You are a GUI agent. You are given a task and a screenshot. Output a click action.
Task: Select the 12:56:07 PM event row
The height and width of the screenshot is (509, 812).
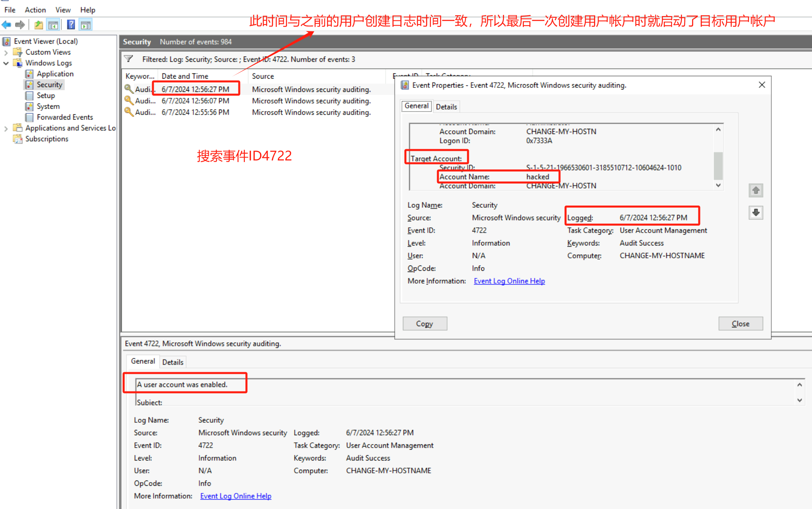(195, 101)
